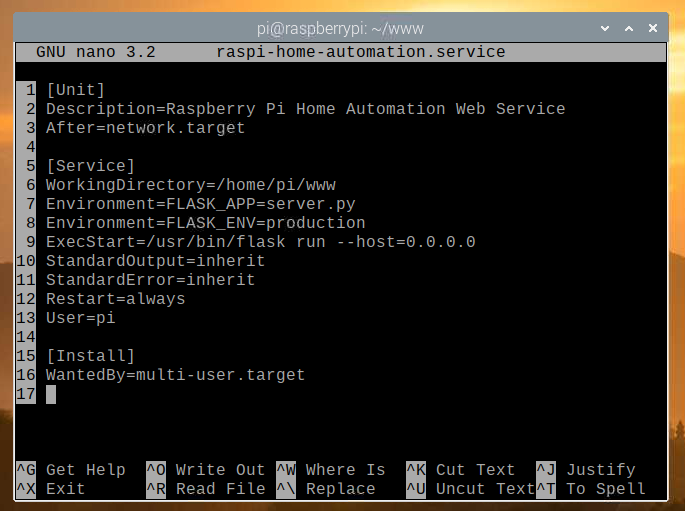685x511 pixels.
Task: Click the To Spell shortcut
Action: tap(605, 489)
